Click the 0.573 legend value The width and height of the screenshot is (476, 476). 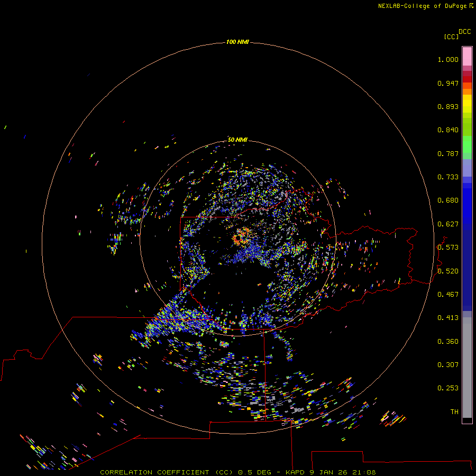pyautogui.click(x=448, y=248)
